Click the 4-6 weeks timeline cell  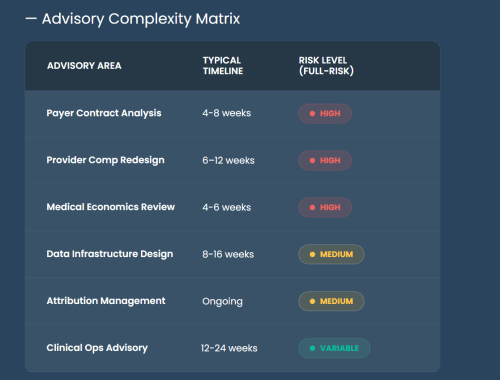[226, 207]
